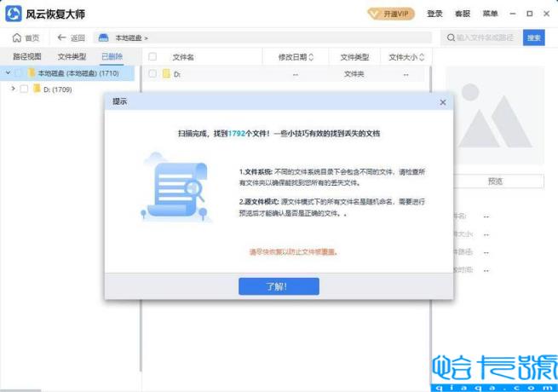Click the blue 搜索 button
The height and width of the screenshot is (392, 558).
(534, 37)
